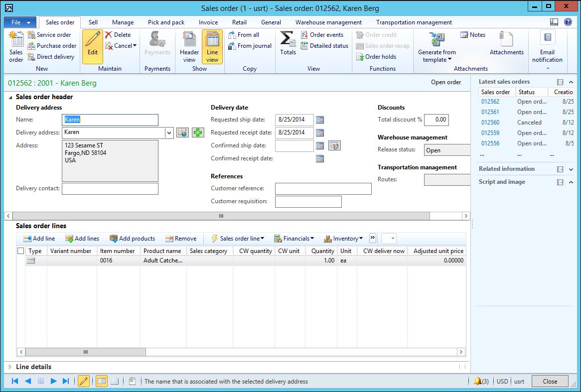
Task: Click the Order events icon
Action: coord(304,35)
